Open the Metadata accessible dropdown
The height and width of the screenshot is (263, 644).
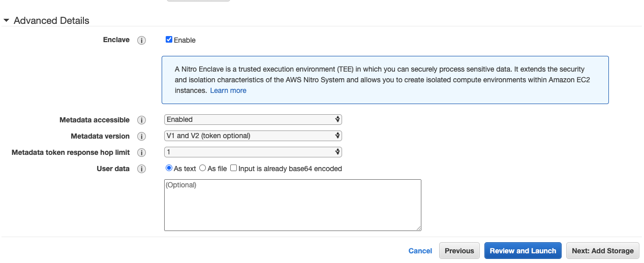[253, 120]
